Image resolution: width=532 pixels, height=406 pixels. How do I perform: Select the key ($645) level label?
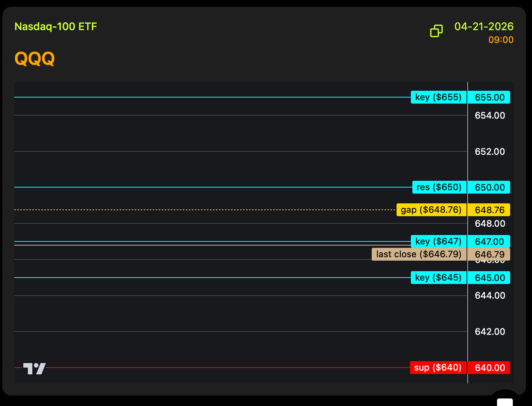click(x=439, y=278)
